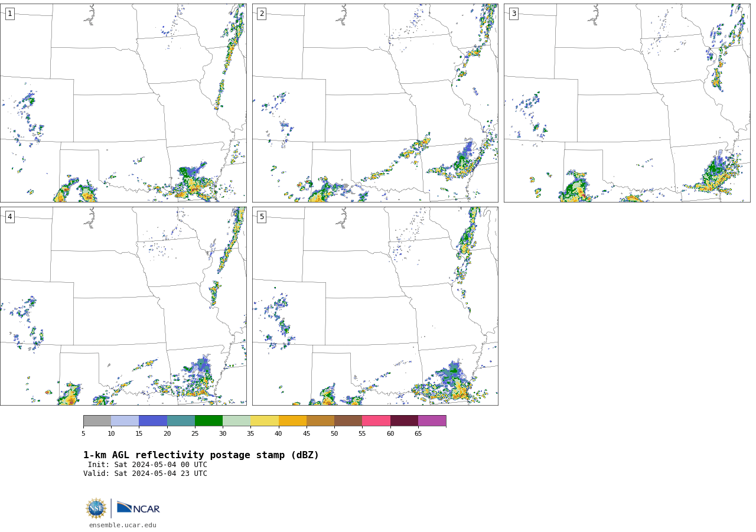Click the tan 45-50 dBZ swatch
The image size is (756, 532).
point(320,421)
